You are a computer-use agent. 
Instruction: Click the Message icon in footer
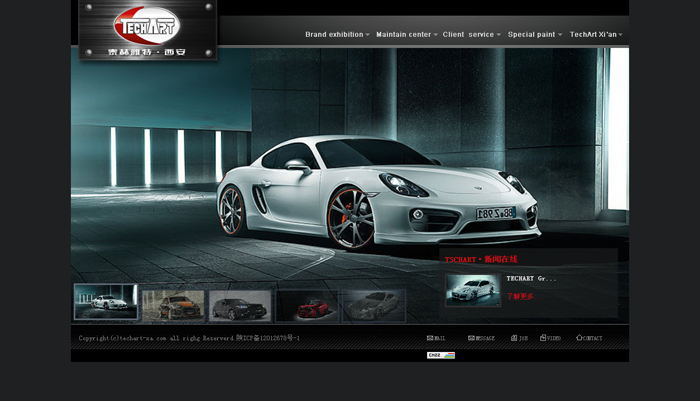click(x=481, y=338)
